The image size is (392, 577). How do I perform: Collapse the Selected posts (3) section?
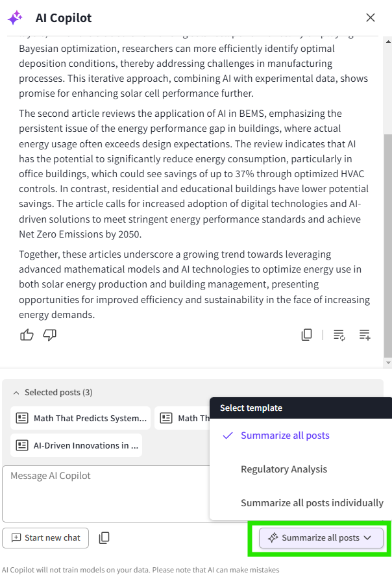point(16,393)
